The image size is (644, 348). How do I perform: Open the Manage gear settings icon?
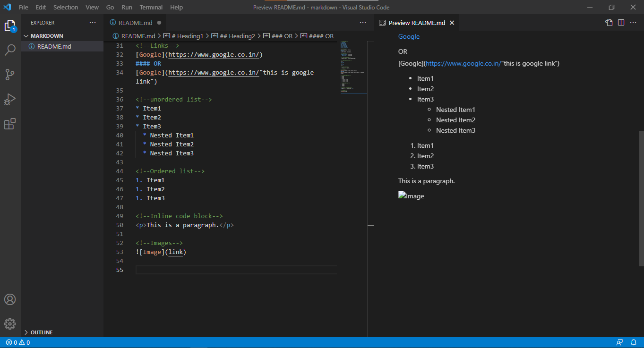point(10,324)
